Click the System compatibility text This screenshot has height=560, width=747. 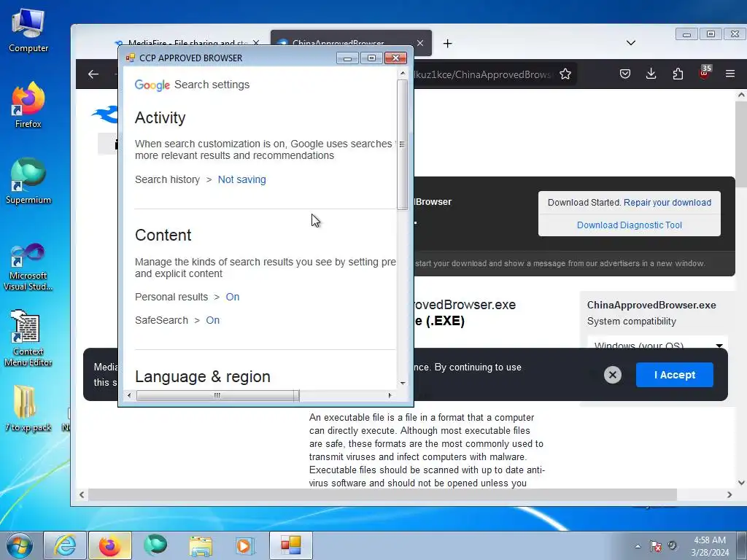pos(631,322)
